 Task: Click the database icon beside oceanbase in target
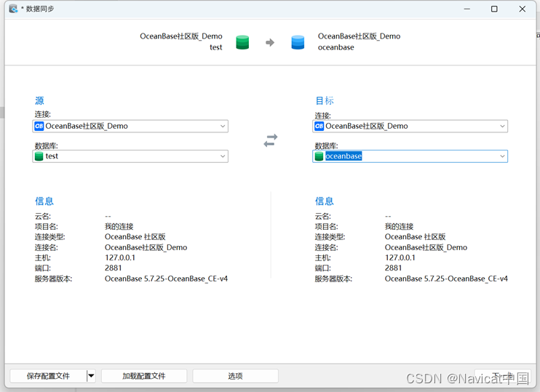(x=319, y=156)
